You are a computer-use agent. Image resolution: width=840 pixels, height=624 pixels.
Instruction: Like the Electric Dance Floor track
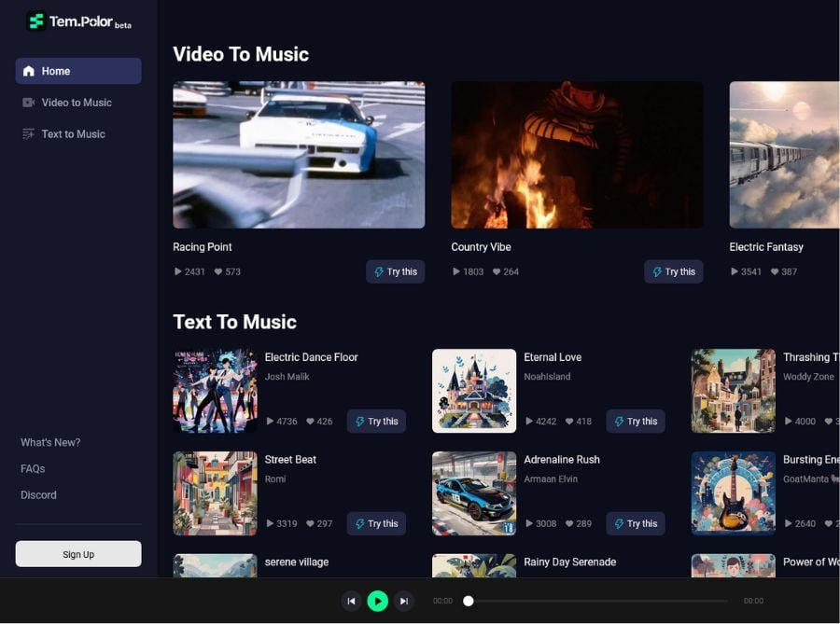[310, 422]
